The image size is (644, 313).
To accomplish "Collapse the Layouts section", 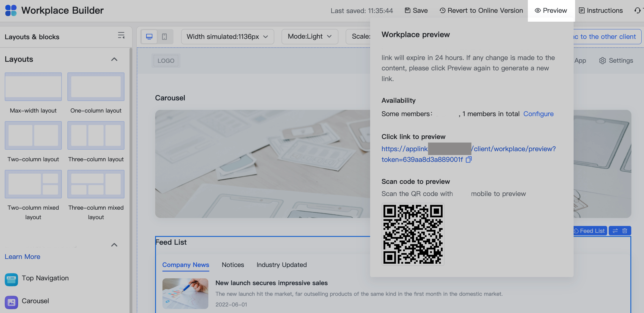I will [114, 59].
